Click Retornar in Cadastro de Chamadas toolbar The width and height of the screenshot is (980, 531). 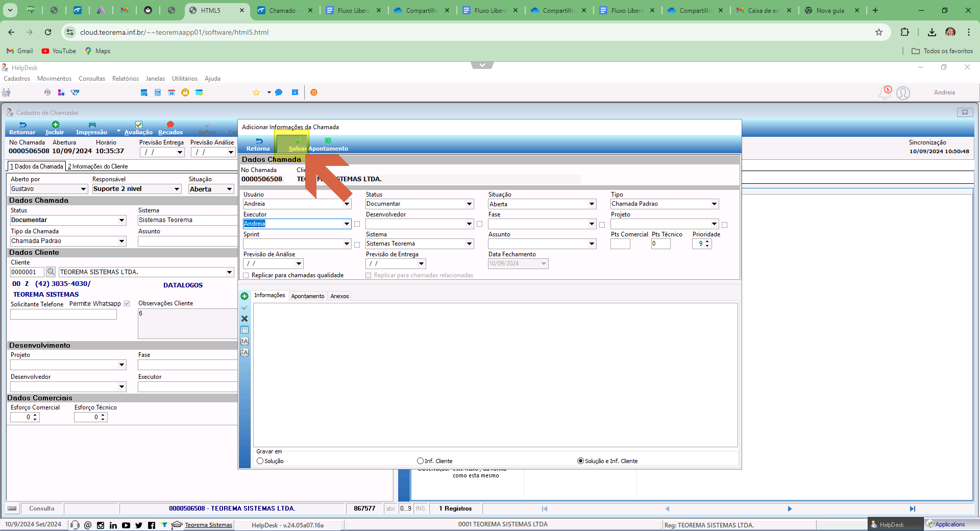[x=22, y=128]
